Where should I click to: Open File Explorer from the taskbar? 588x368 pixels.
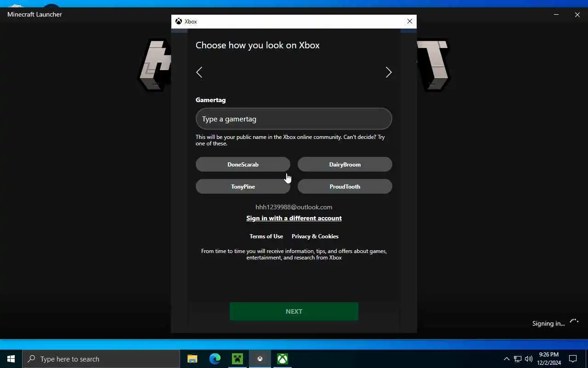(x=192, y=359)
